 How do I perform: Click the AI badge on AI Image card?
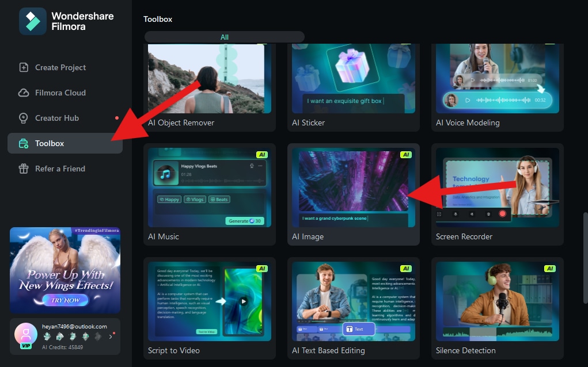coord(405,155)
